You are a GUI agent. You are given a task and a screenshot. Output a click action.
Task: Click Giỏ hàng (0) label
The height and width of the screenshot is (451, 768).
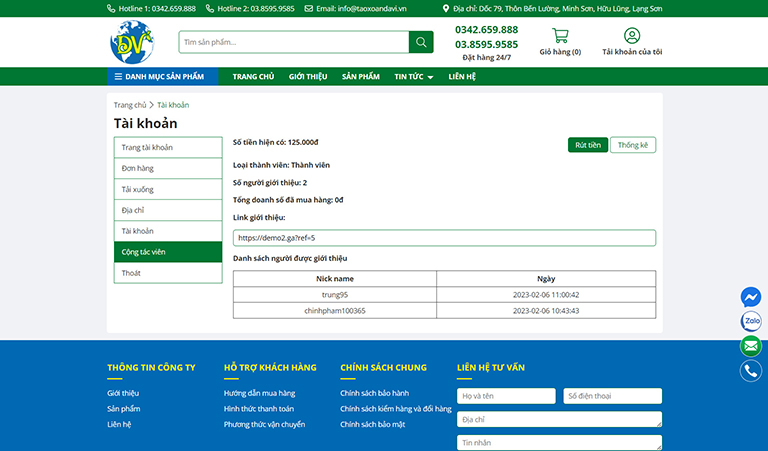tap(560, 51)
